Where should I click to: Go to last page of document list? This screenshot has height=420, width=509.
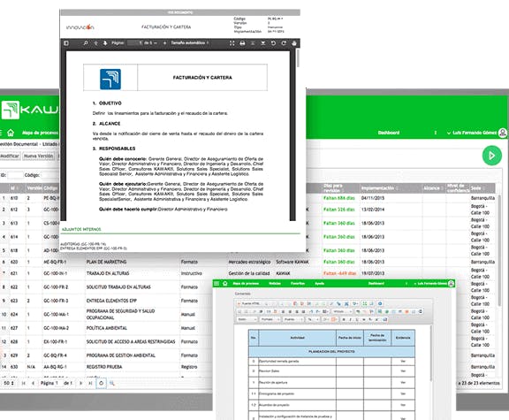click(90, 383)
